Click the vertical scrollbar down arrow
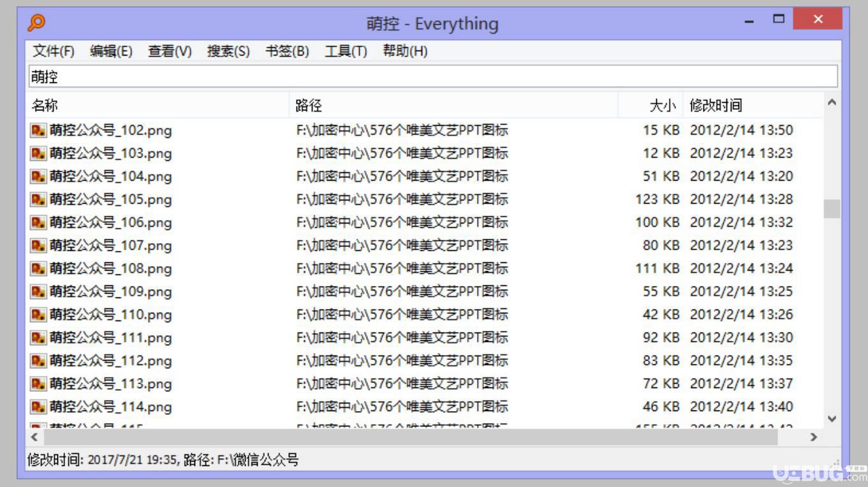 pyautogui.click(x=832, y=419)
